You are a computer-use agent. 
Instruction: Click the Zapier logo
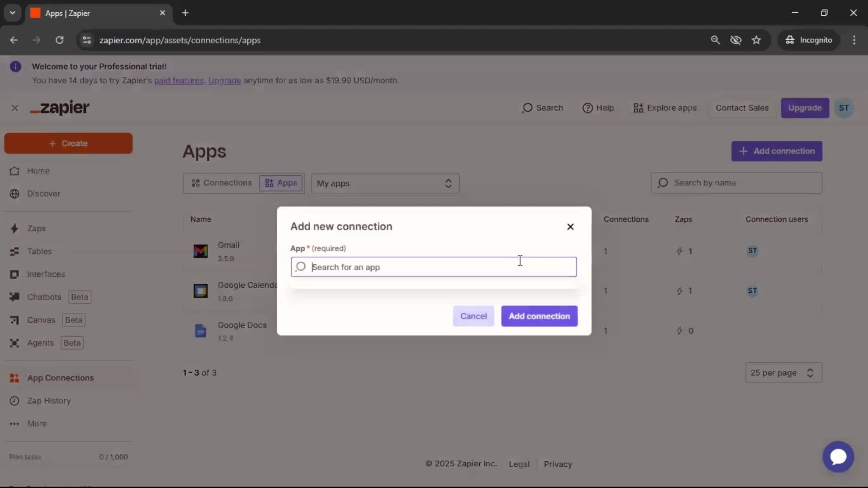60,108
